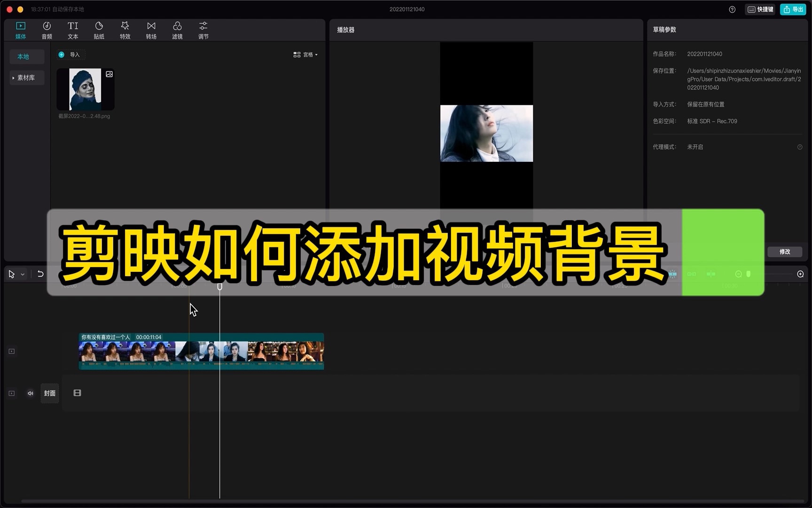Mute the video track's original sound
Image resolution: width=812 pixels, height=508 pixels.
coord(30,393)
